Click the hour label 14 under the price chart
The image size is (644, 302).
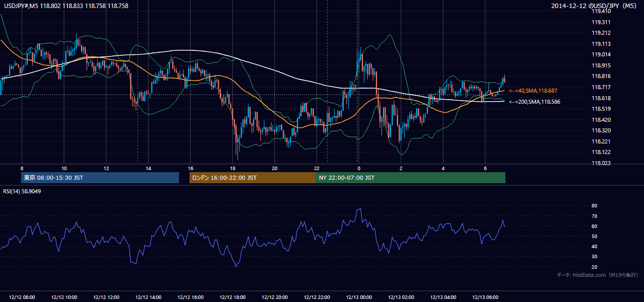(x=148, y=168)
